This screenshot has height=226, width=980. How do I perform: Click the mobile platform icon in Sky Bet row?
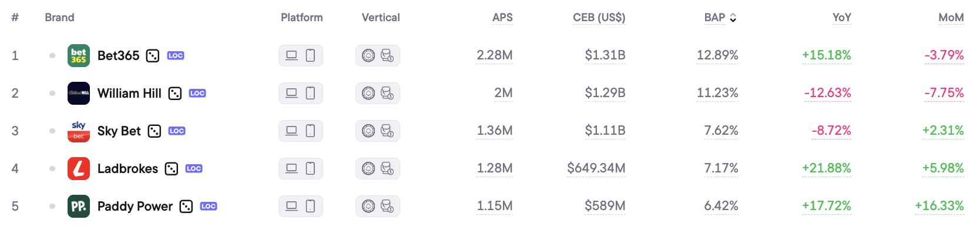(311, 131)
